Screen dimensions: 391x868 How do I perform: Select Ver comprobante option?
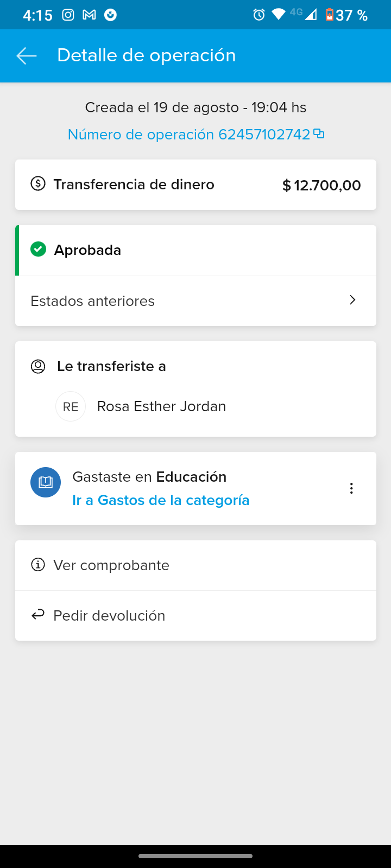click(x=111, y=565)
